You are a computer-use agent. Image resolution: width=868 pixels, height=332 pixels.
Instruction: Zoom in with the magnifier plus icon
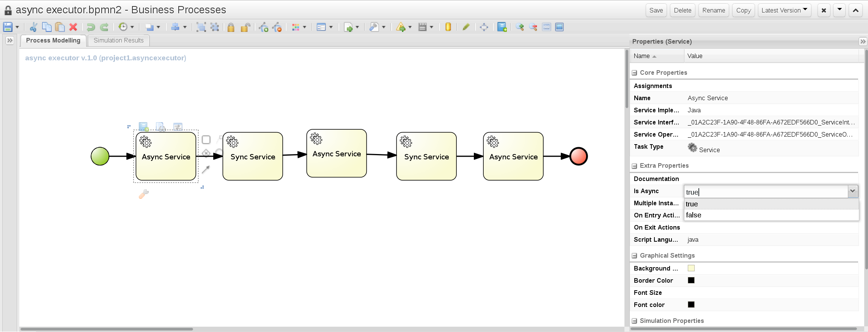520,27
